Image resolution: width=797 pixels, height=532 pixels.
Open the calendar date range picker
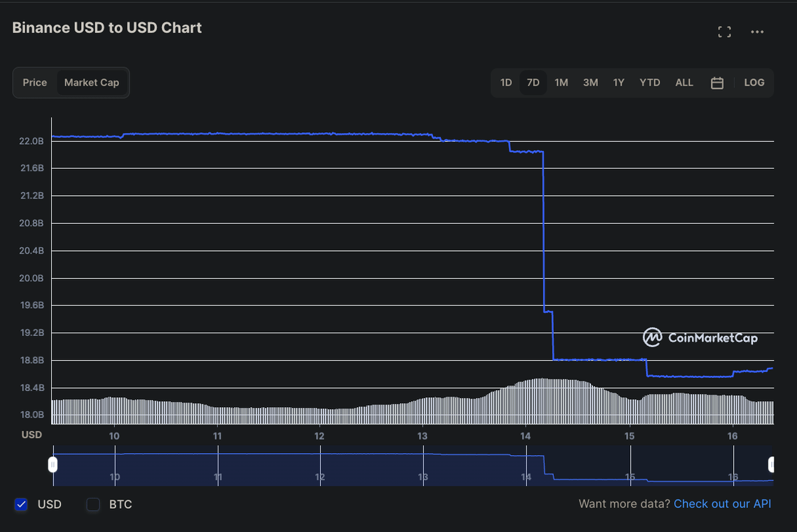717,83
